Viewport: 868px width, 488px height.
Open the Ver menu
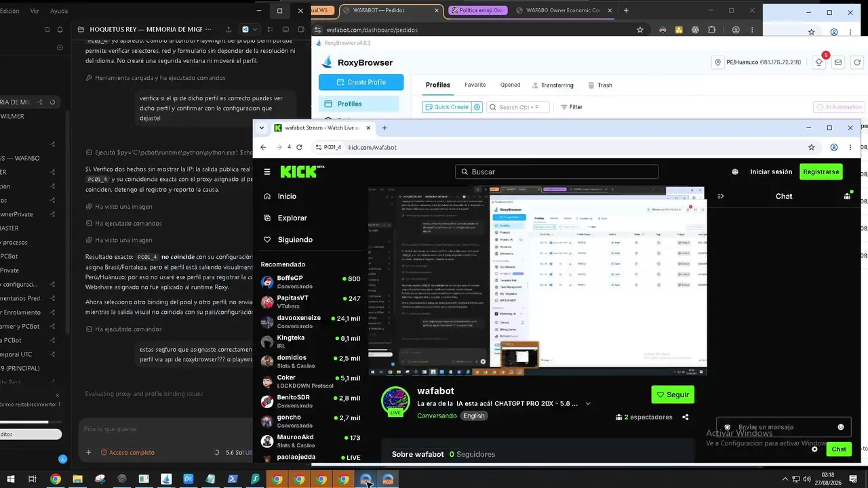(35, 11)
